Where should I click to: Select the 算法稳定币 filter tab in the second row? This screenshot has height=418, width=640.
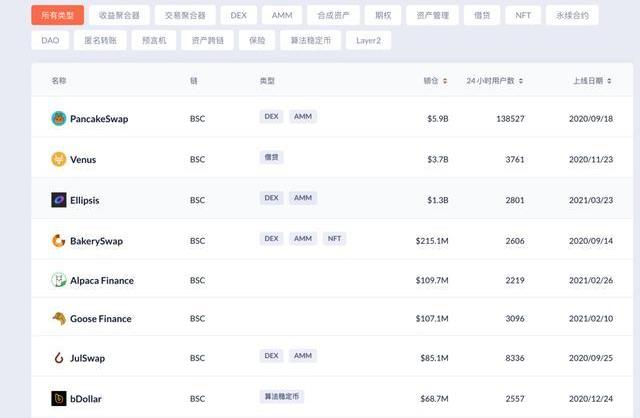[x=311, y=40]
